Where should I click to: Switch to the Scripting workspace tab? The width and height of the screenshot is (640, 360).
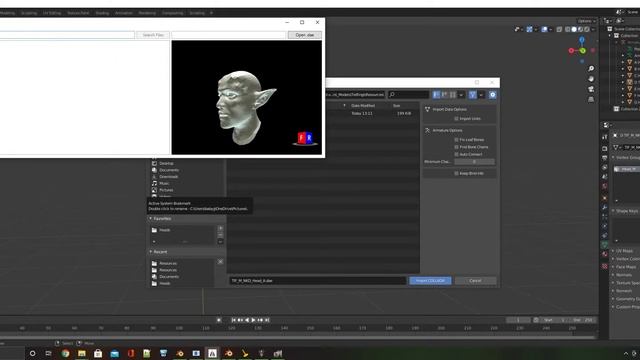(197, 13)
